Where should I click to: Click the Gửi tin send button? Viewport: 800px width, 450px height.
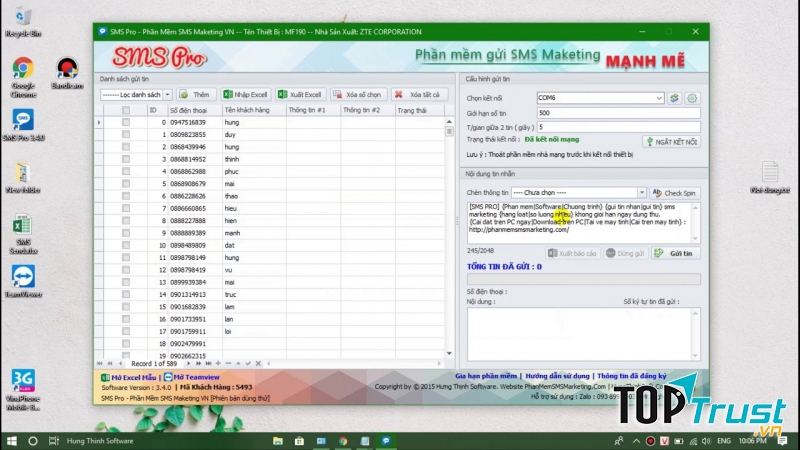(x=676, y=253)
